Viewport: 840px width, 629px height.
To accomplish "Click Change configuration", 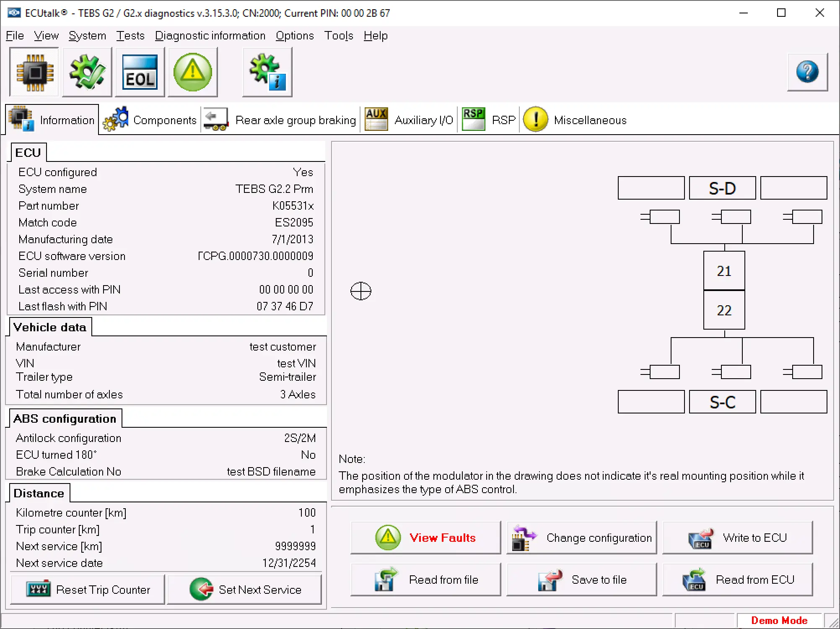I will [x=581, y=538].
